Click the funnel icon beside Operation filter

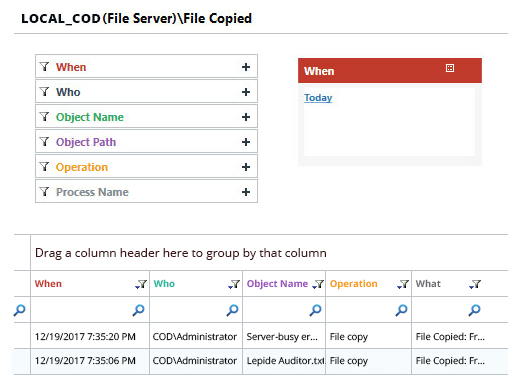44,166
